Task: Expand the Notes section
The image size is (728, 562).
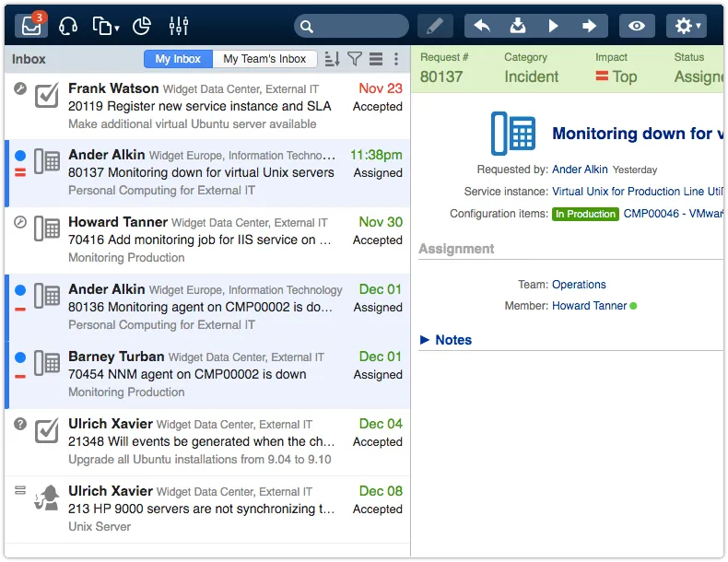Action: [x=446, y=340]
